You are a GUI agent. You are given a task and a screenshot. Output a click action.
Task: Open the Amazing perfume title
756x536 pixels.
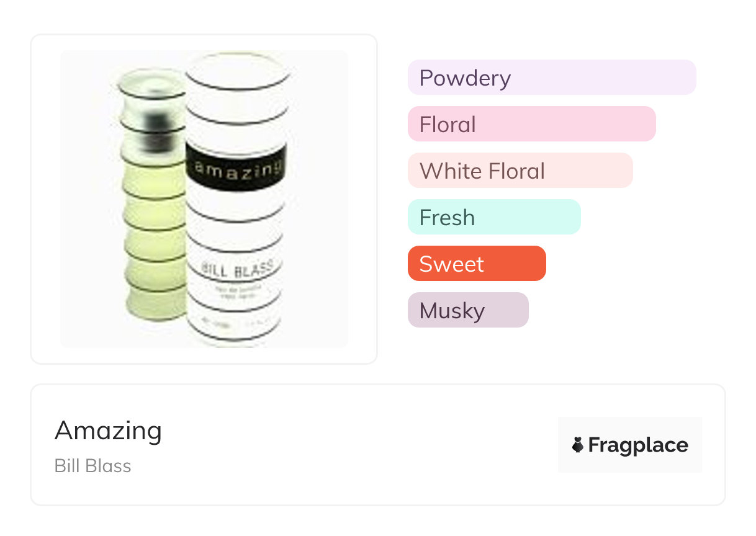[x=108, y=431]
